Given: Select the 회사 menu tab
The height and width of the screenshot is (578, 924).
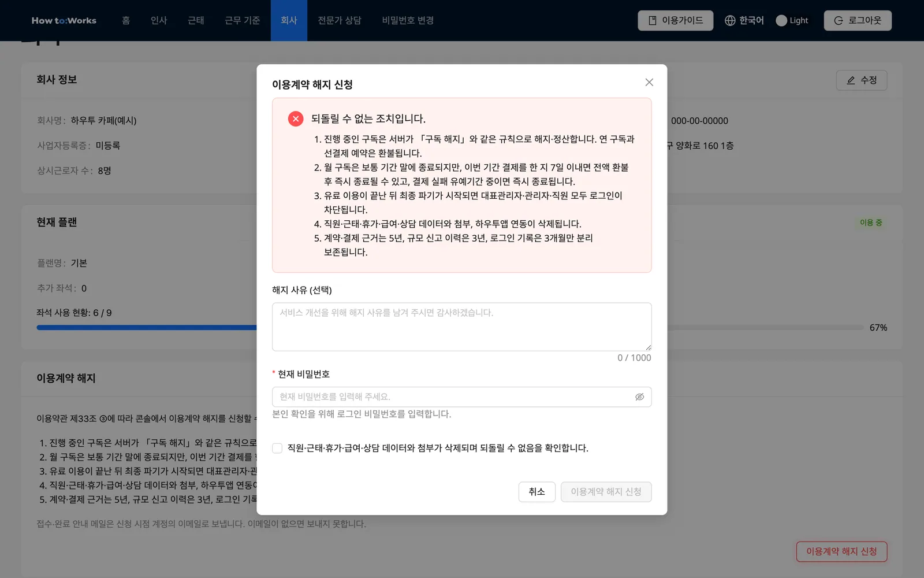Looking at the screenshot, I should 289,20.
